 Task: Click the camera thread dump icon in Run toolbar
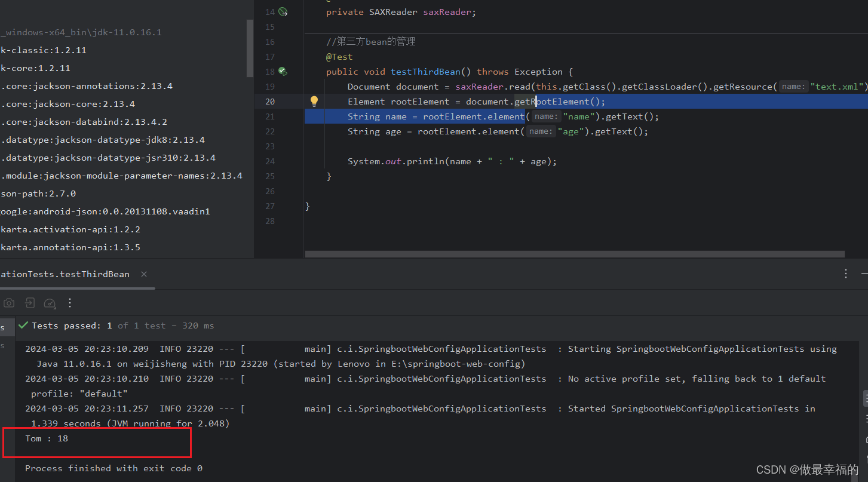[9, 303]
